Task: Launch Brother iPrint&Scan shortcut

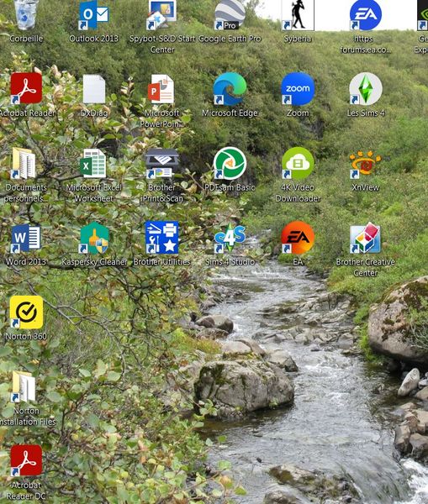Action: tap(162, 163)
